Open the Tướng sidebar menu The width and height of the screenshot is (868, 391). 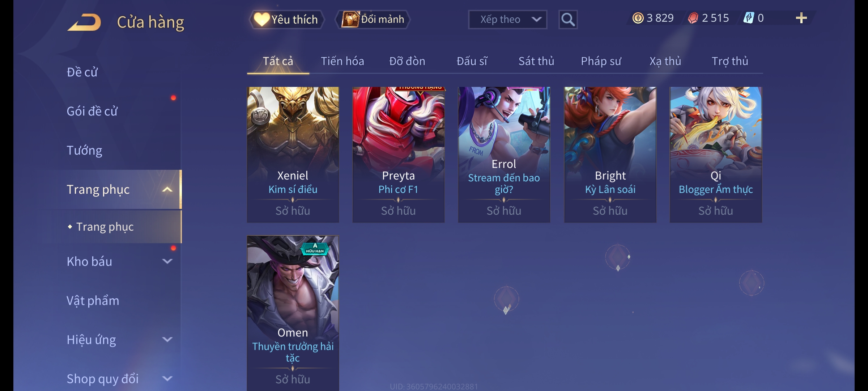pos(84,150)
